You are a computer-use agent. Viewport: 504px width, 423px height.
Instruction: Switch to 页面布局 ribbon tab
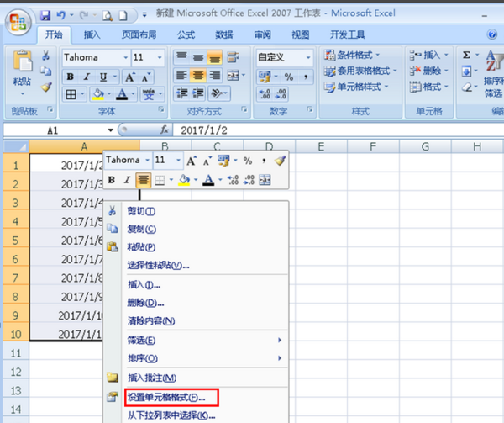click(139, 34)
